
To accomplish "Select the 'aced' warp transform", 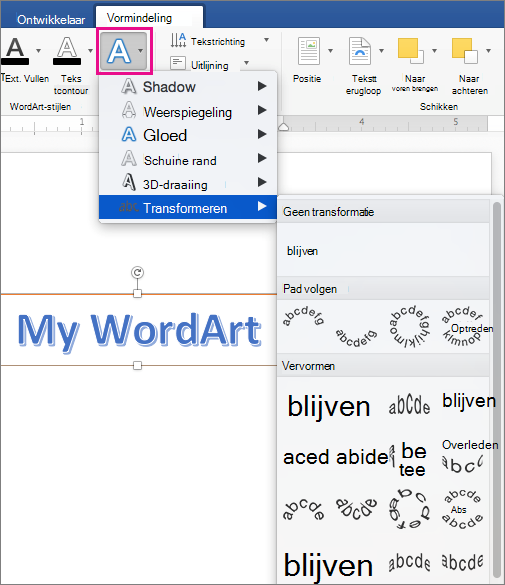I will pos(306,457).
